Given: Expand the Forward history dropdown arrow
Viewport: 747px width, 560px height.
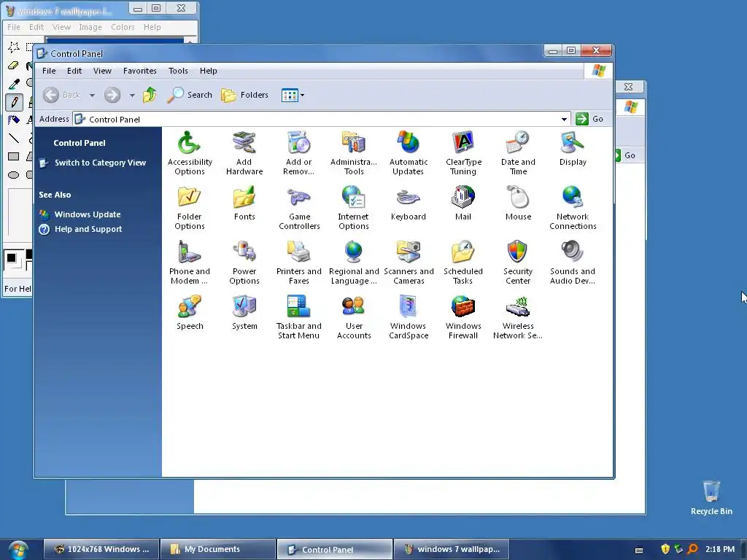Looking at the screenshot, I should [x=132, y=96].
